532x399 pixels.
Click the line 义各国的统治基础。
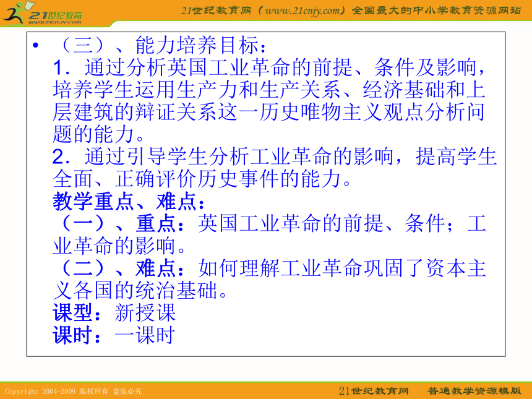(140, 290)
